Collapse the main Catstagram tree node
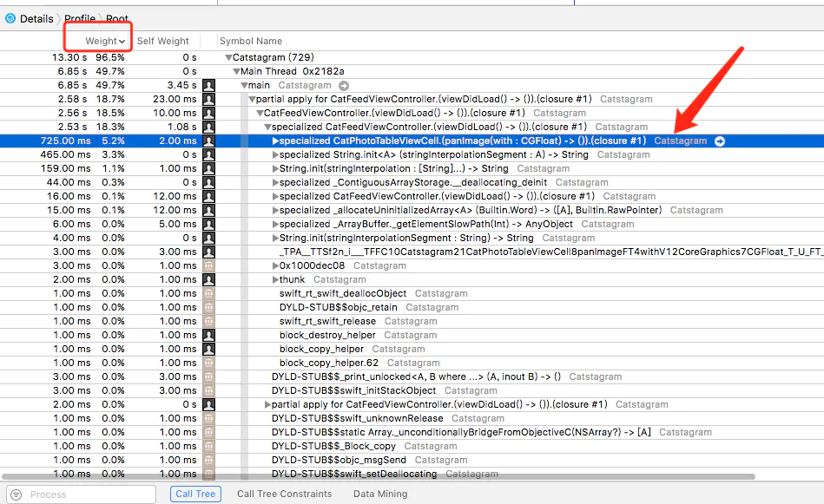The height and width of the screenshot is (504, 824). [x=244, y=86]
